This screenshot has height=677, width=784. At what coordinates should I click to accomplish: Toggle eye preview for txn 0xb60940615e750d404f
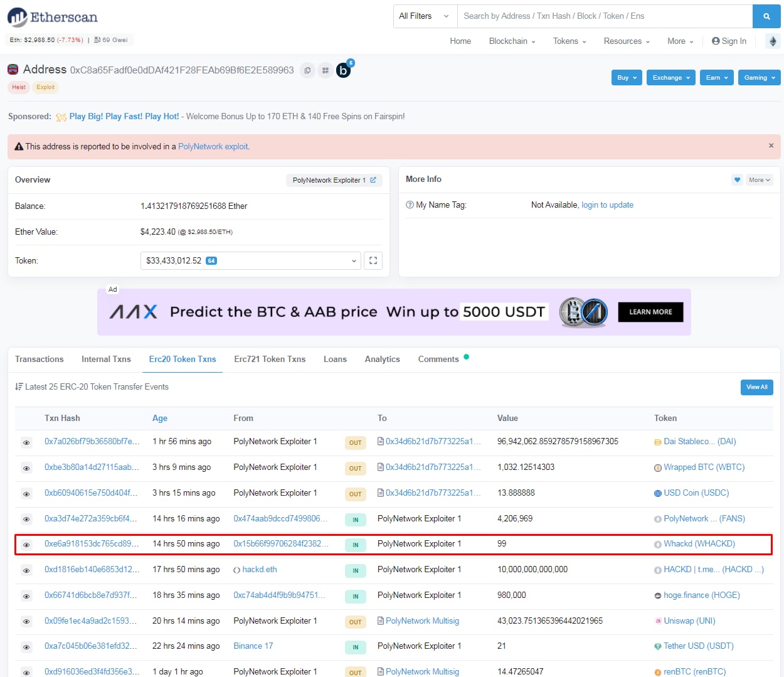(x=26, y=494)
